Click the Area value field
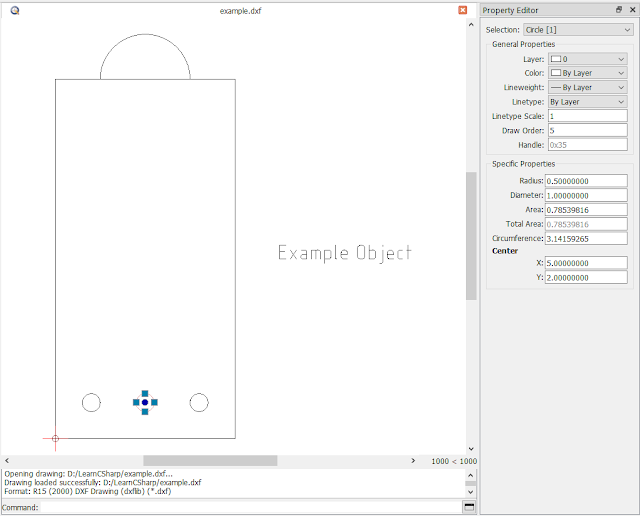 click(586, 210)
